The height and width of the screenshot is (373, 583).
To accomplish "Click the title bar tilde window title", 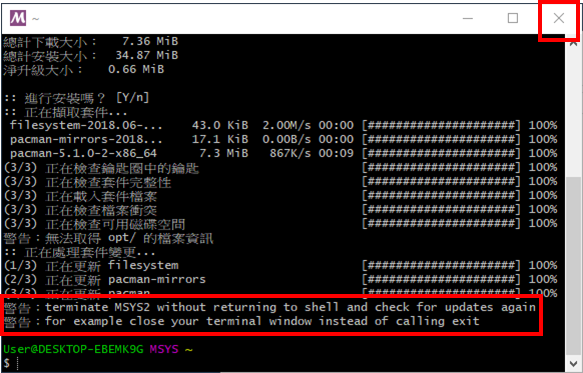I will [35, 19].
